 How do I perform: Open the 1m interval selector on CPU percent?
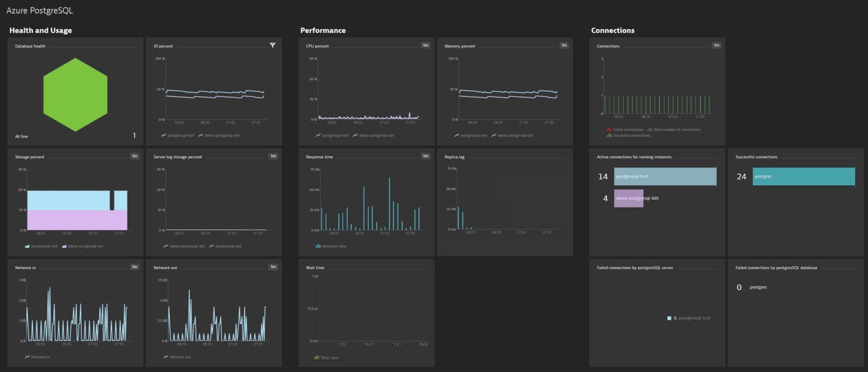click(x=426, y=45)
